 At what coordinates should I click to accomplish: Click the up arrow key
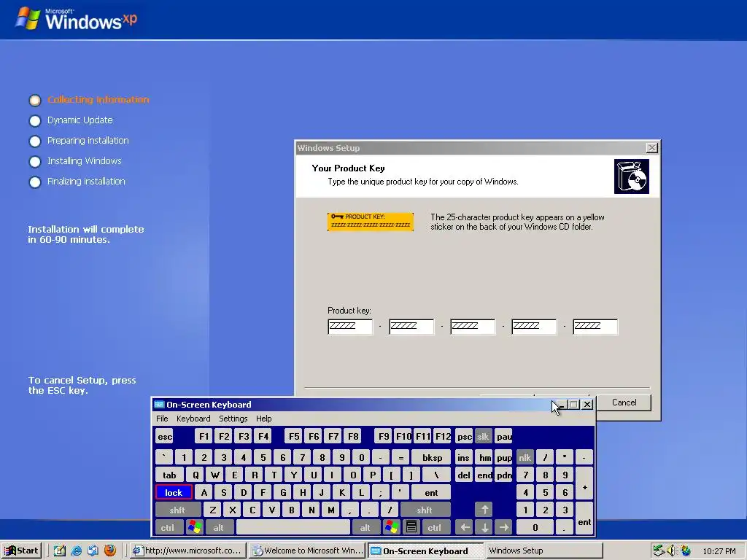484,510
